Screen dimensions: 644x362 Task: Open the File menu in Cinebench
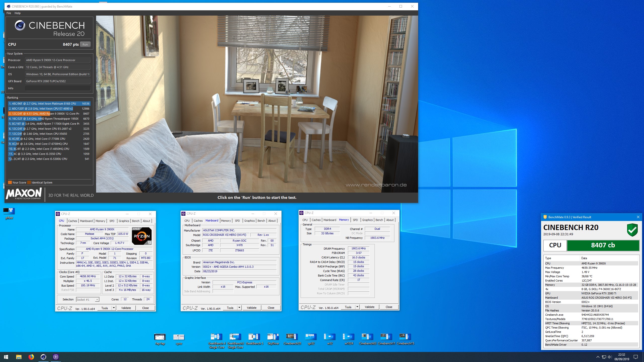click(x=9, y=13)
